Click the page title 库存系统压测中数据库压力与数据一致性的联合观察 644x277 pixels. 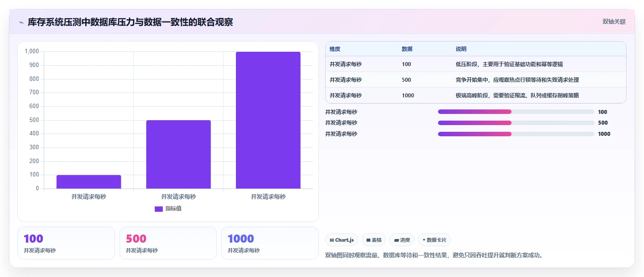click(130, 22)
